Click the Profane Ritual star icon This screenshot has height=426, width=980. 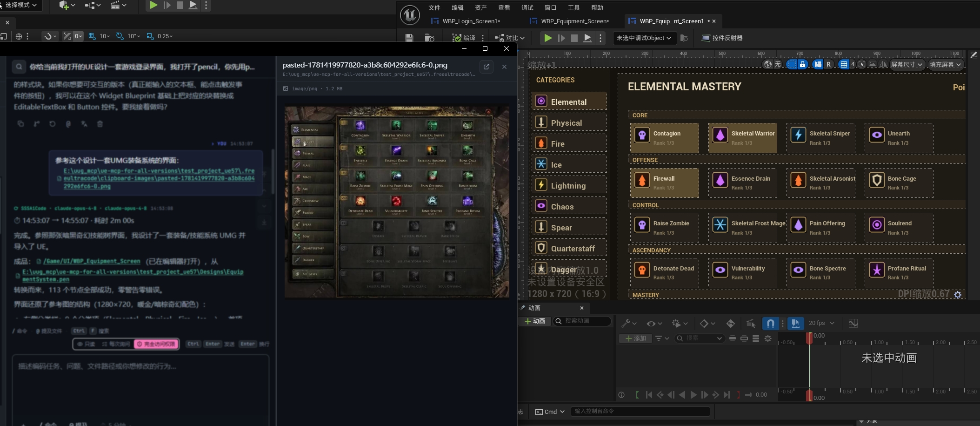coord(877,270)
